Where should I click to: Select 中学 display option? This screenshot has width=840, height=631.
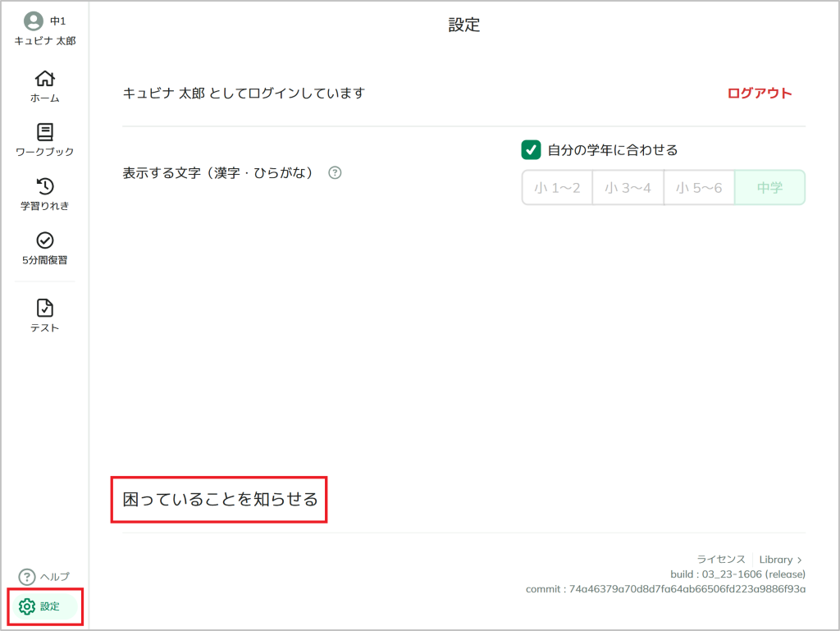point(769,187)
